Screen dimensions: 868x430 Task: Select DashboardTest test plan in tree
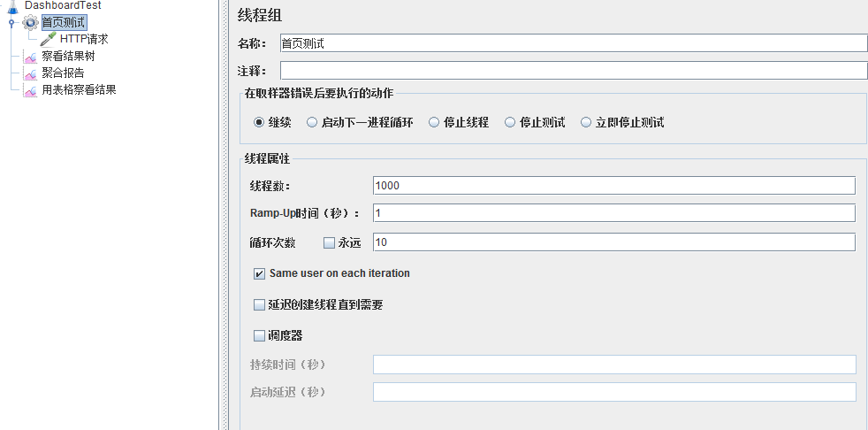(x=63, y=5)
